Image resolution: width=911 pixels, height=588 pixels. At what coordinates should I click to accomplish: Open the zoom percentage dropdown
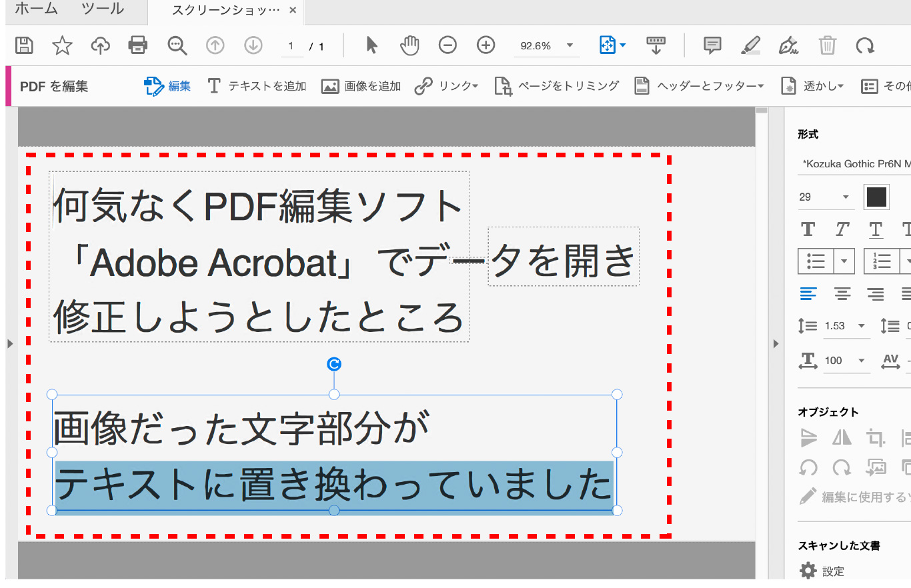[x=570, y=45]
